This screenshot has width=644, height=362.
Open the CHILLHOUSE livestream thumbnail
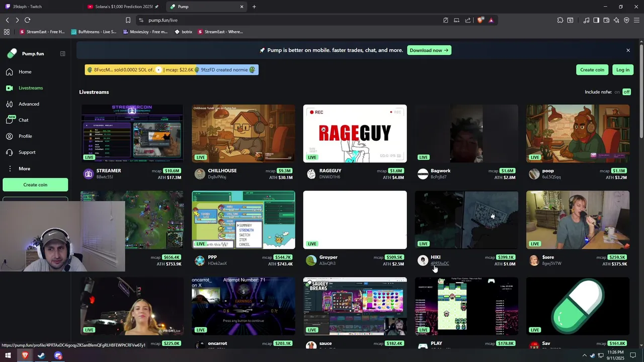click(244, 133)
